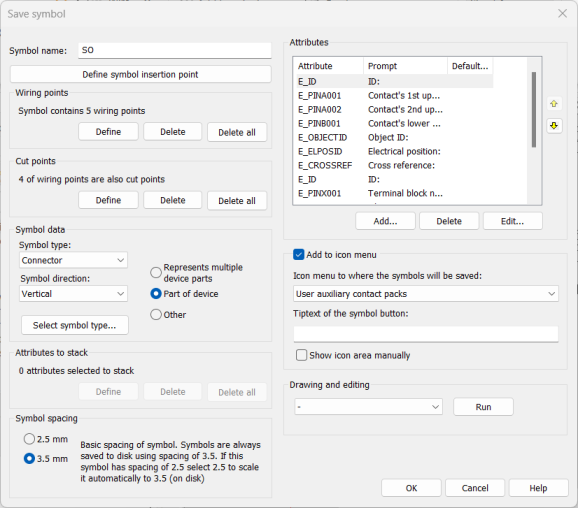
Task: Click the attributes list vertical scrollbar
Action: coord(533,110)
